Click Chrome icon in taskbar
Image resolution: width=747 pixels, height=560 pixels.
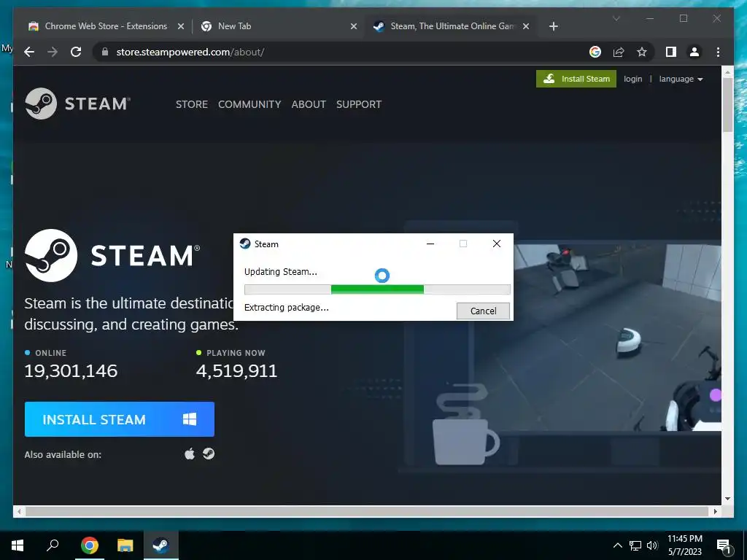(x=89, y=545)
